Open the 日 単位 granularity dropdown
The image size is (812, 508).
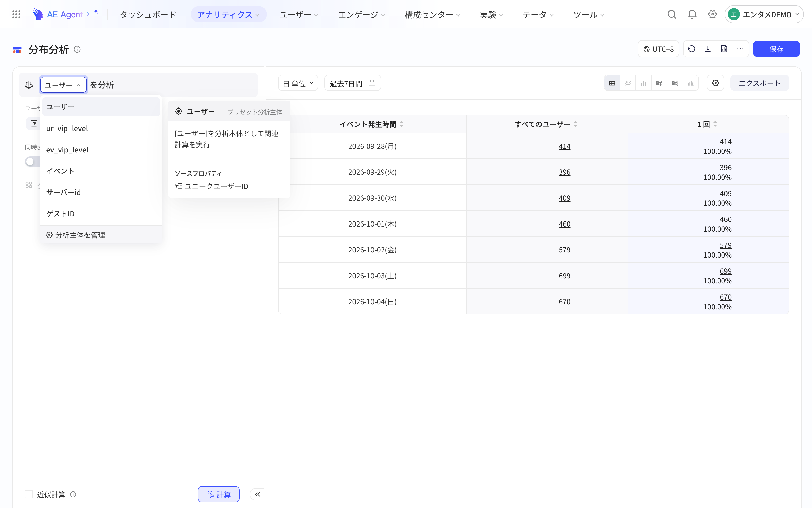click(x=298, y=83)
